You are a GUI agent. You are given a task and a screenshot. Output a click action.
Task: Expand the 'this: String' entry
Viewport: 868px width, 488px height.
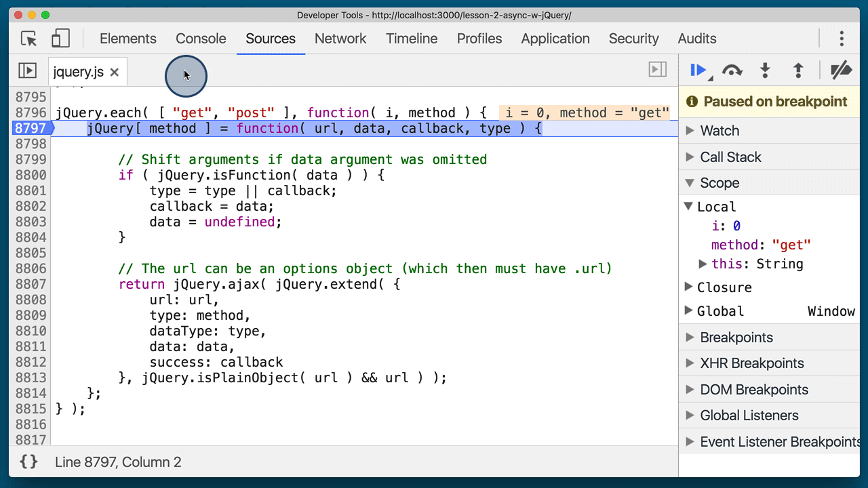point(703,264)
